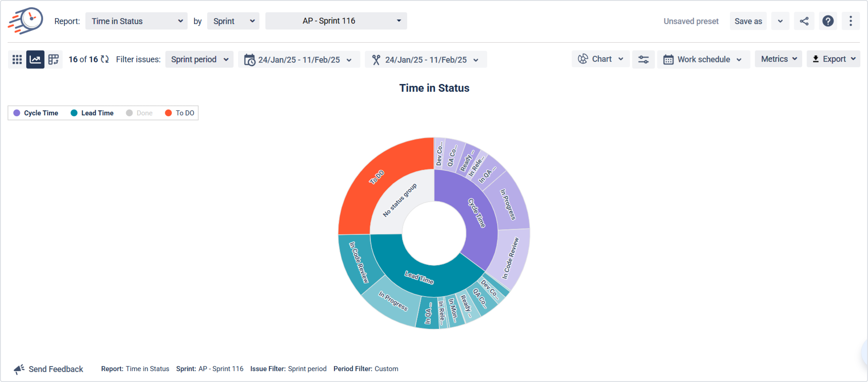Click the Save as button
This screenshot has height=382, width=868.
[748, 21]
